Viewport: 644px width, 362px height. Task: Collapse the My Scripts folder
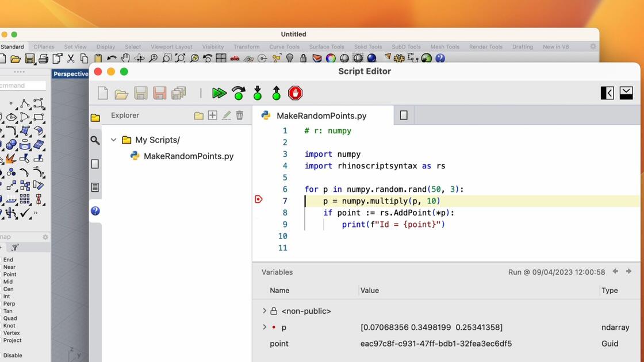point(114,140)
